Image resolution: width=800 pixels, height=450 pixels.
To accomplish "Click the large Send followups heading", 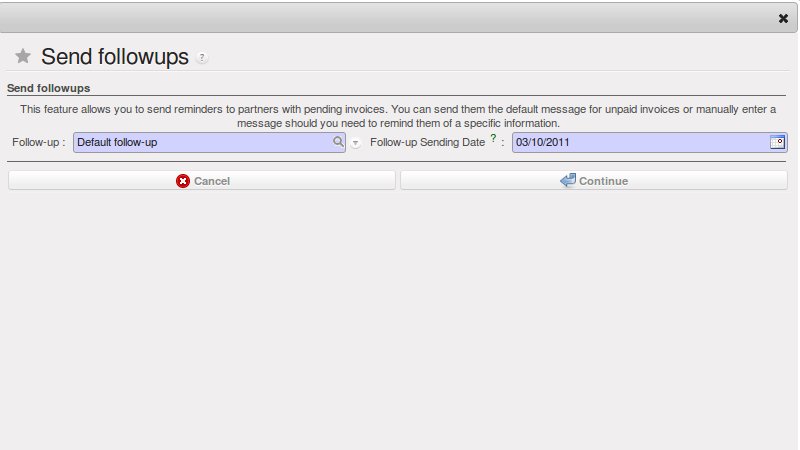I will coord(115,57).
